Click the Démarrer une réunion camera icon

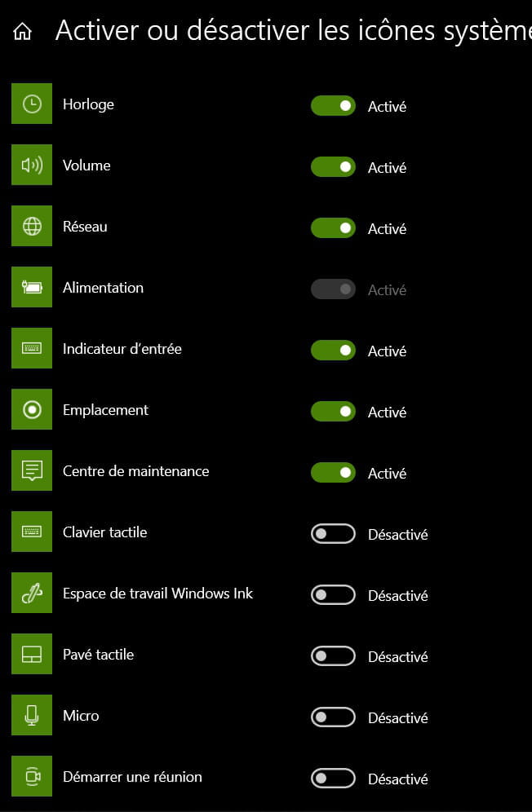tap(32, 776)
